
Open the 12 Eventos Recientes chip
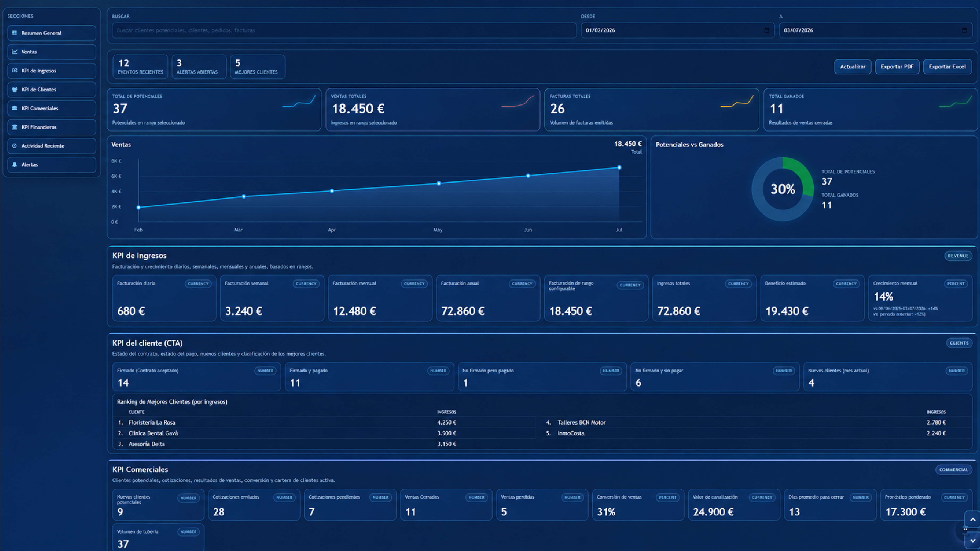point(140,67)
